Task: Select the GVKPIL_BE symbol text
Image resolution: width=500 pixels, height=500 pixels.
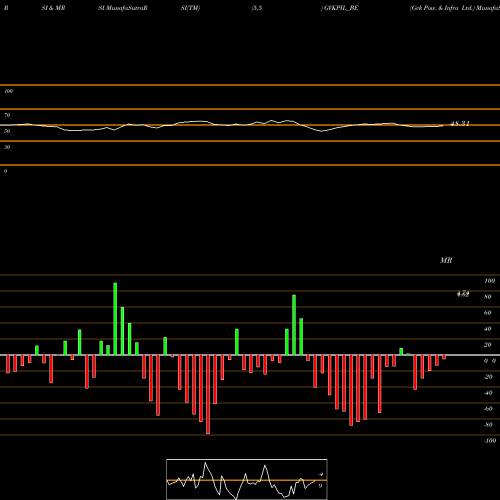Action: [x=341, y=8]
